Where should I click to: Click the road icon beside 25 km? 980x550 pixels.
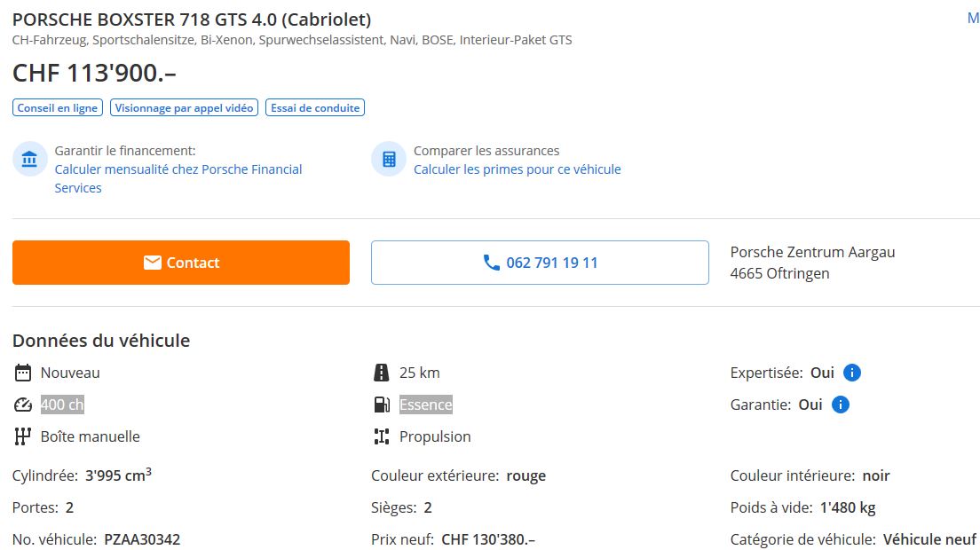coord(381,373)
